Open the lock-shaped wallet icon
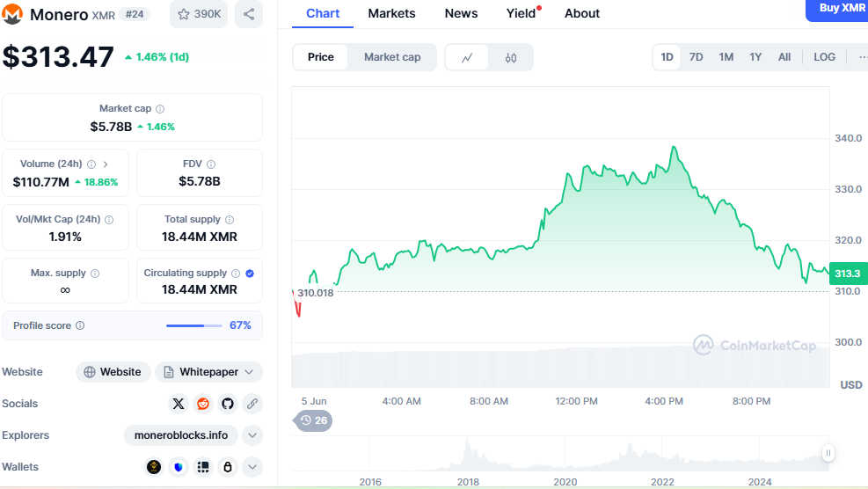 [228, 467]
